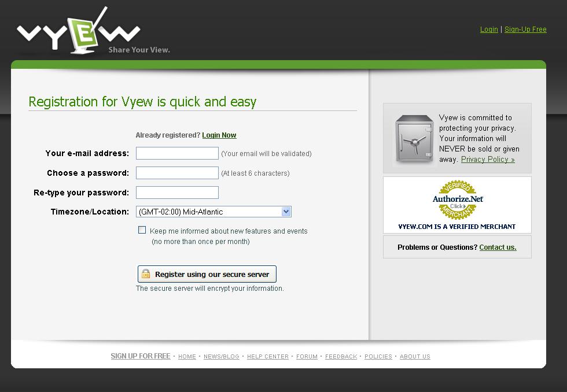Click the Vyew logo
This screenshot has width=567, height=392.
pos(79,31)
